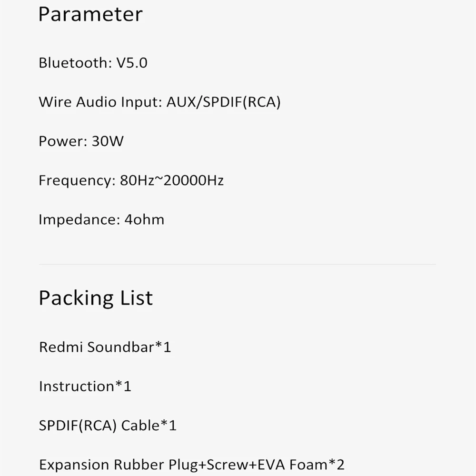Pick the "30W" power value

pos(107,141)
